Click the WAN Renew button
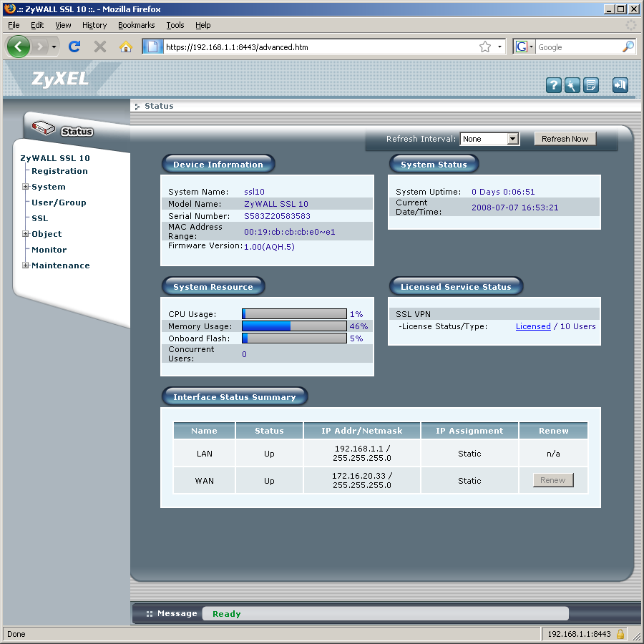 click(553, 480)
